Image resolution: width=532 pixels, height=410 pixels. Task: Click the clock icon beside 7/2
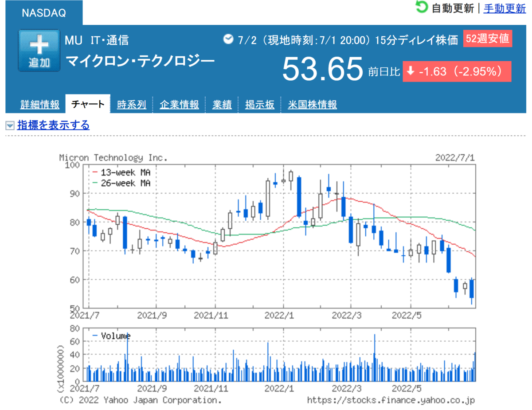click(228, 39)
